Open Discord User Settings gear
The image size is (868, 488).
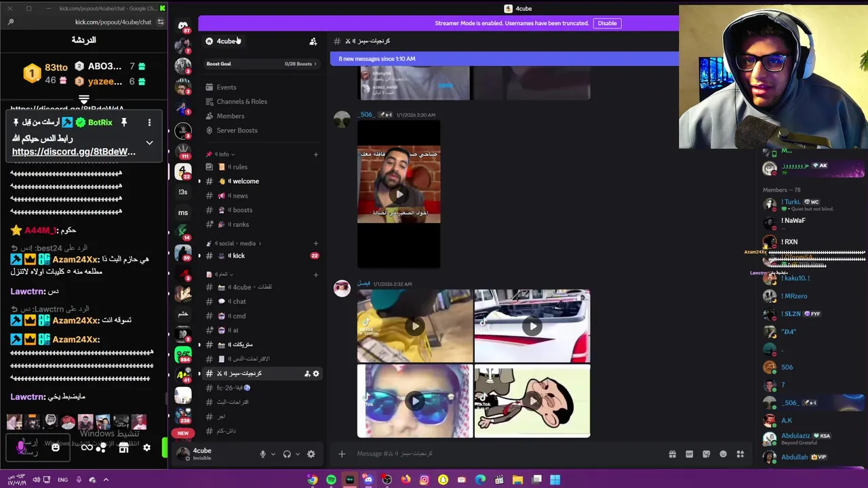click(x=311, y=454)
